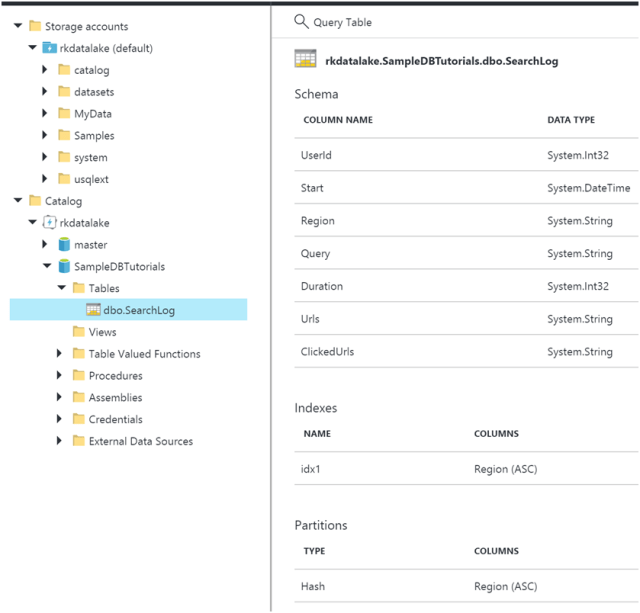
Task: Click the Query column name
Action: coord(315,254)
